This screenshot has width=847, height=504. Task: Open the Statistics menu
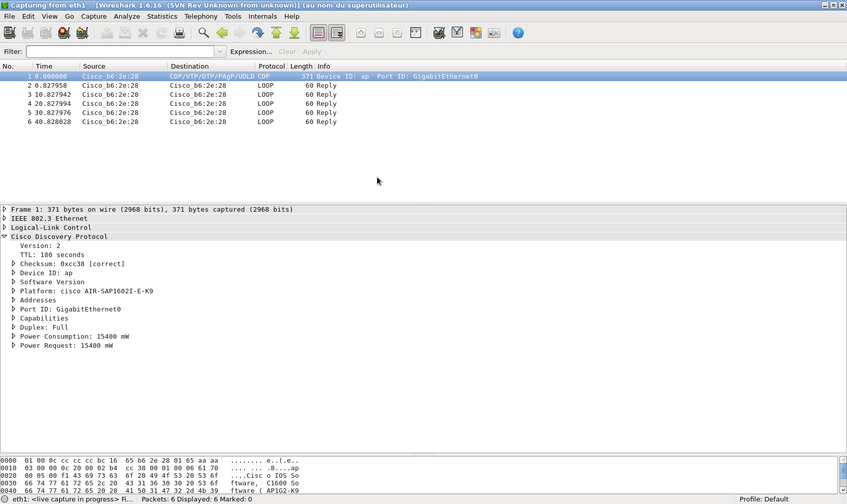click(x=162, y=16)
